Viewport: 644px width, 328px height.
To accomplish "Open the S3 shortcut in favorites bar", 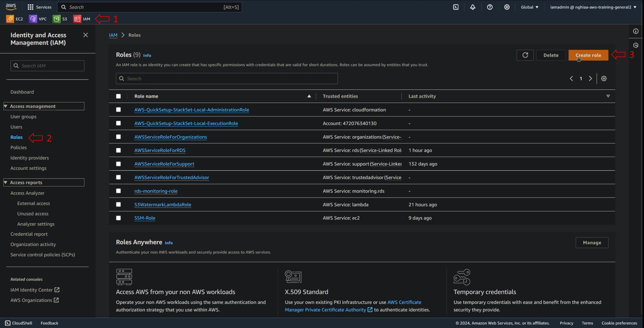I will (60, 19).
